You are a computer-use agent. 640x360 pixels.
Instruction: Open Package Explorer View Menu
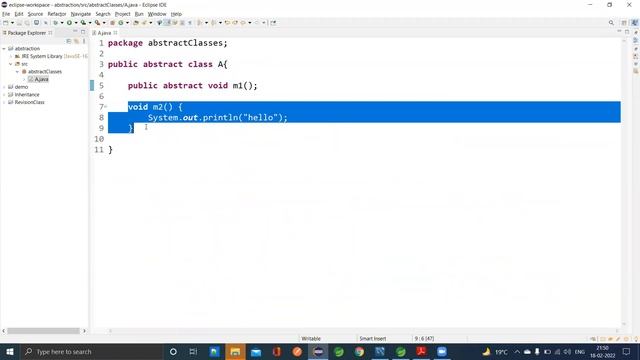(x=84, y=41)
